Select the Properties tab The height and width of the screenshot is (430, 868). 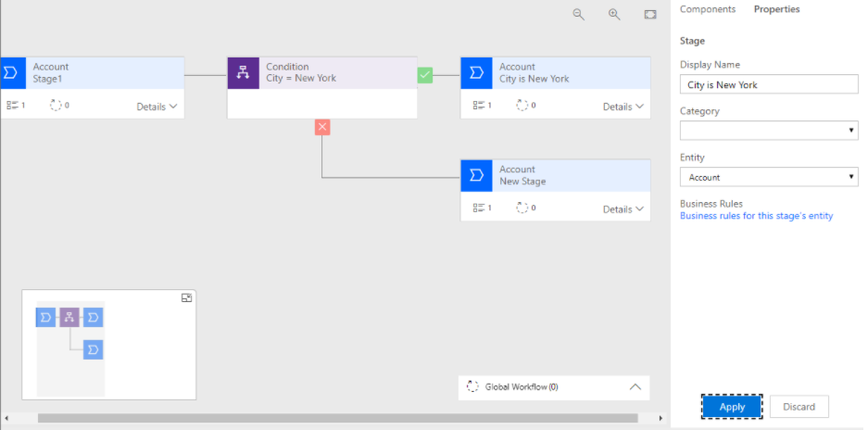point(776,9)
